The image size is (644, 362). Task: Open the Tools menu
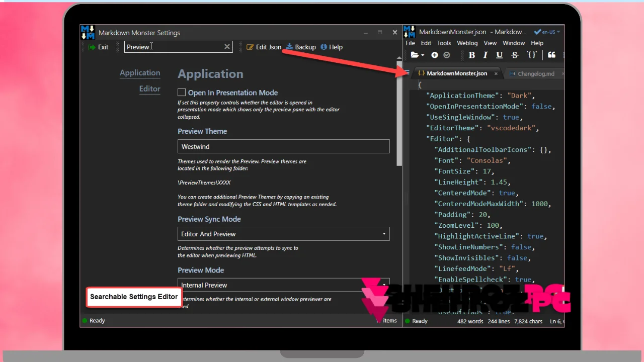(444, 43)
